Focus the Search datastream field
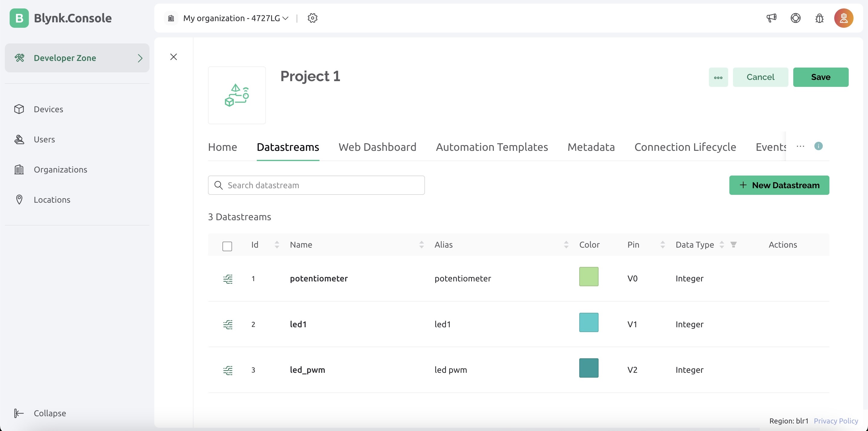868x431 pixels. [x=316, y=185]
